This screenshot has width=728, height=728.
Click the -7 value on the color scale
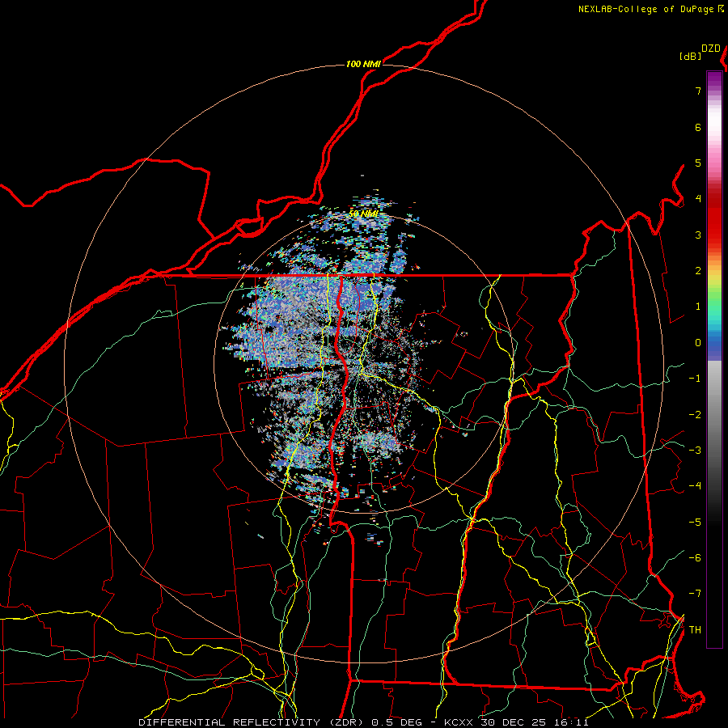click(695, 594)
